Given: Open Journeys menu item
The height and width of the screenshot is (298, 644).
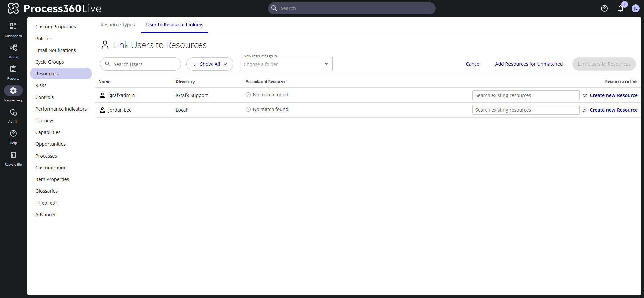Looking at the screenshot, I should click(x=45, y=121).
